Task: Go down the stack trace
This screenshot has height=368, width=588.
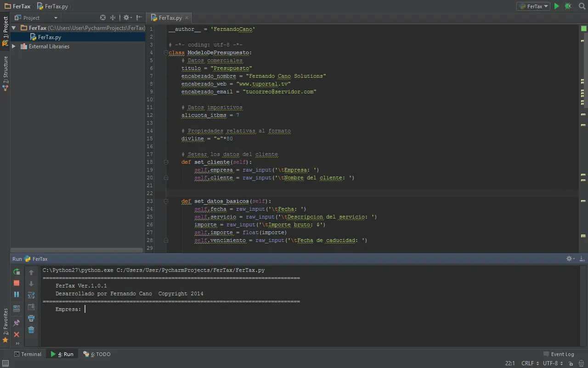Action: pyautogui.click(x=31, y=284)
